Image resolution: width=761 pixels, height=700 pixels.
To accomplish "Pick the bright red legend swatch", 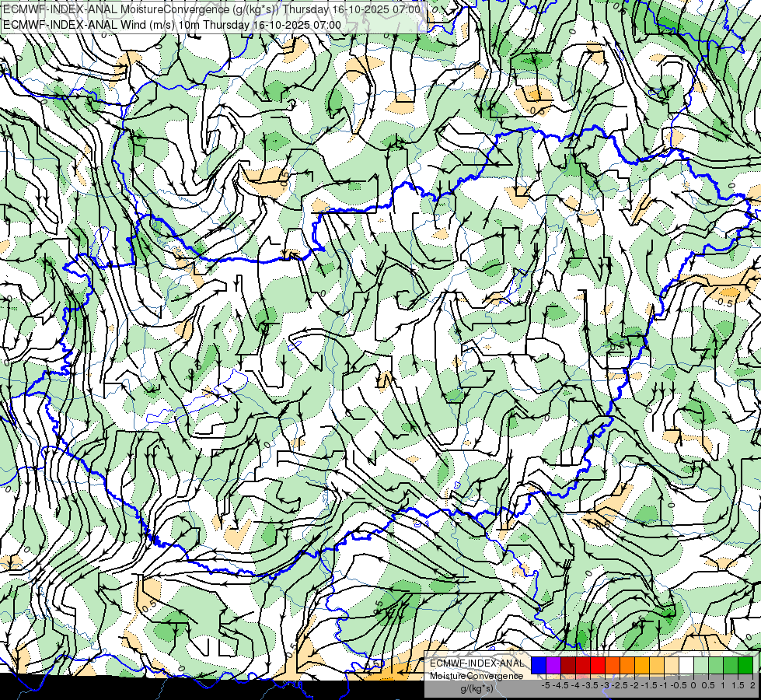I will click(x=598, y=666).
